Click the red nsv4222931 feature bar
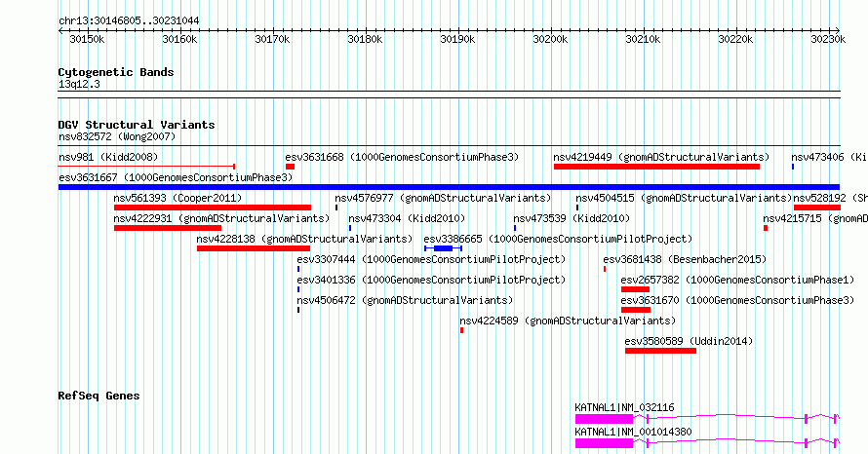Image resolution: width=868 pixels, height=454 pixels. coord(168,228)
